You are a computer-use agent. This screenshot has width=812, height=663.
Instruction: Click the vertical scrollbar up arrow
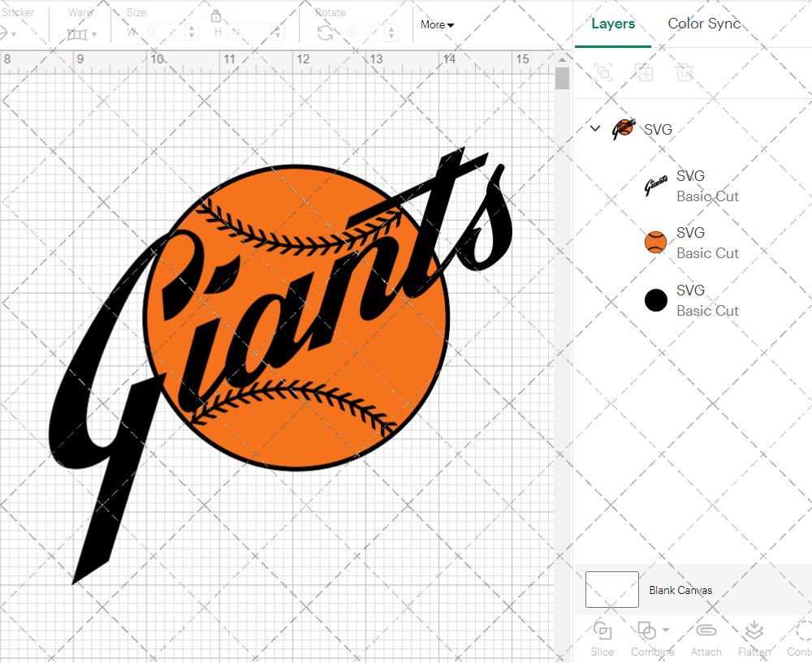(562, 58)
